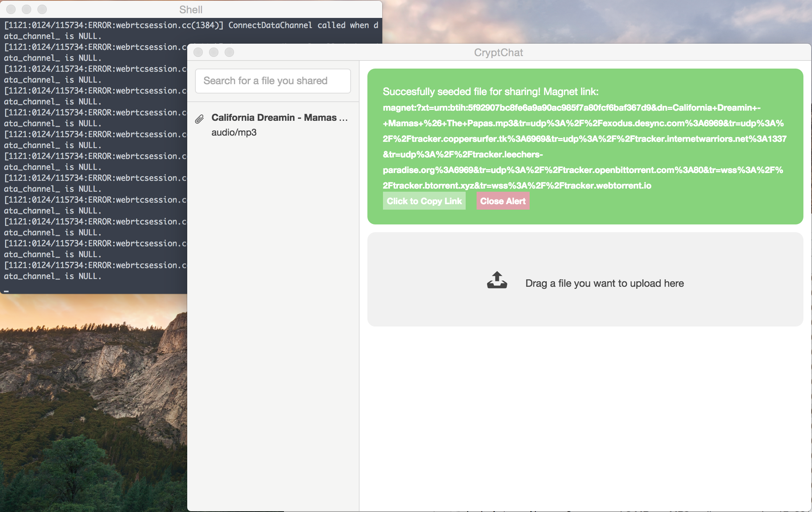Click the audio/mp3 file type label

pos(234,132)
